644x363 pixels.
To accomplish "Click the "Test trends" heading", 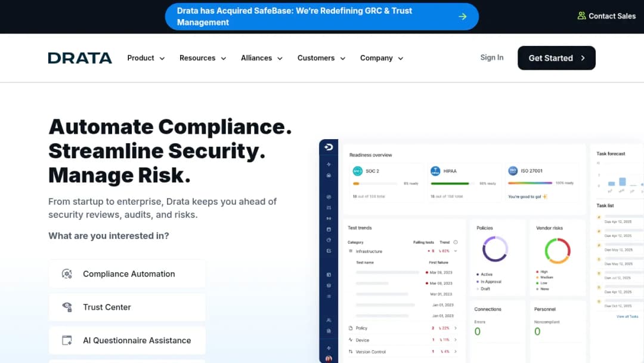I will (x=360, y=227).
